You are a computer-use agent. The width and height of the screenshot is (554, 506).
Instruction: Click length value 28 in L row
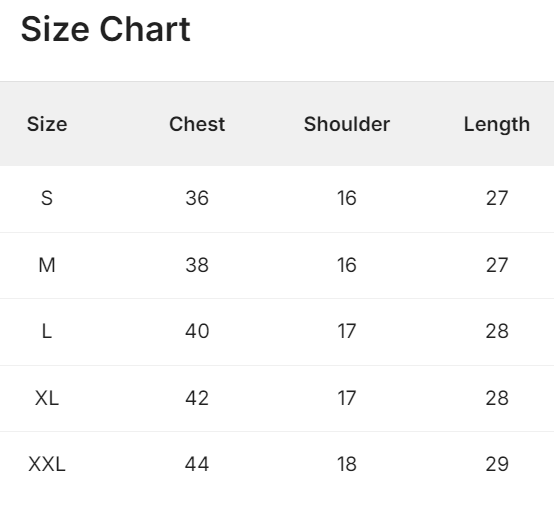pyautogui.click(x=497, y=331)
